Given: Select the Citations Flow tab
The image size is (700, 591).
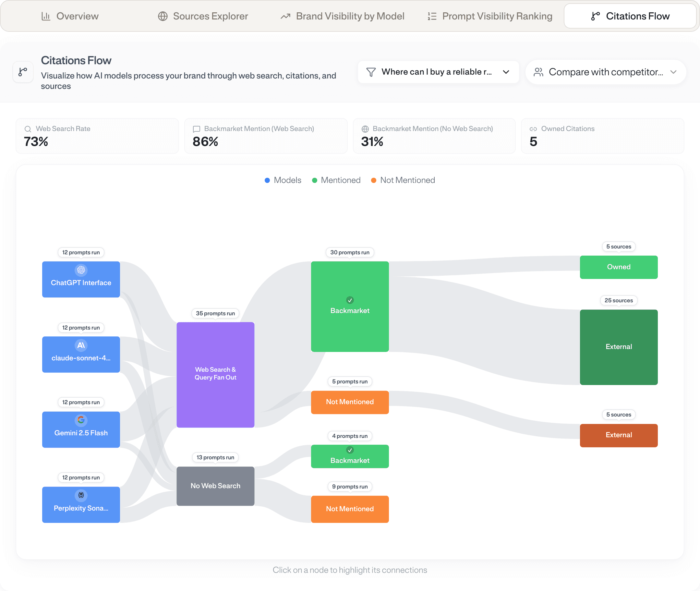Looking at the screenshot, I should click(630, 16).
